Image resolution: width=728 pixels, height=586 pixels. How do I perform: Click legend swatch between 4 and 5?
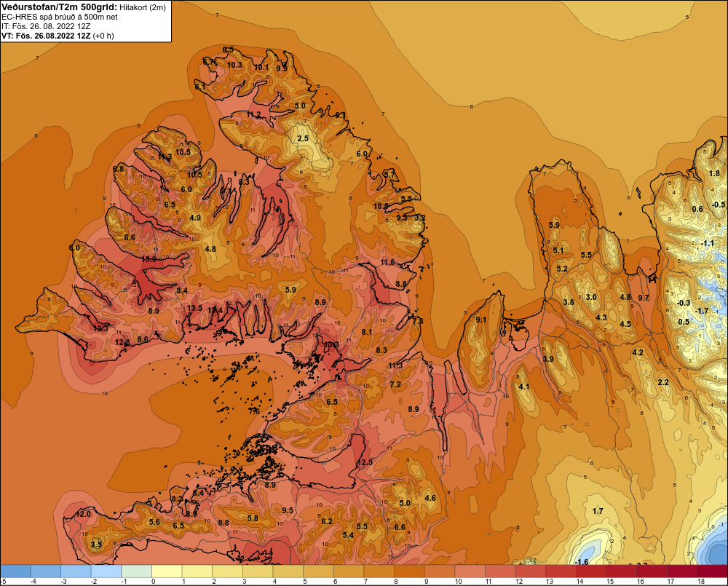pos(288,571)
